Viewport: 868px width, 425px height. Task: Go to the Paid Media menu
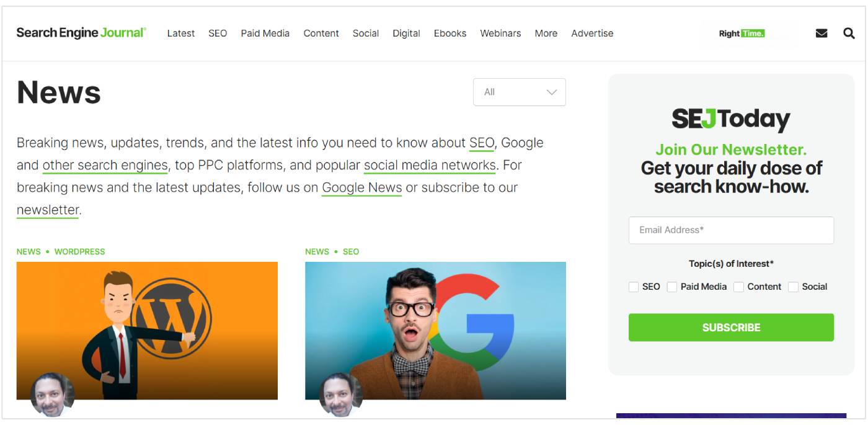[x=265, y=34]
